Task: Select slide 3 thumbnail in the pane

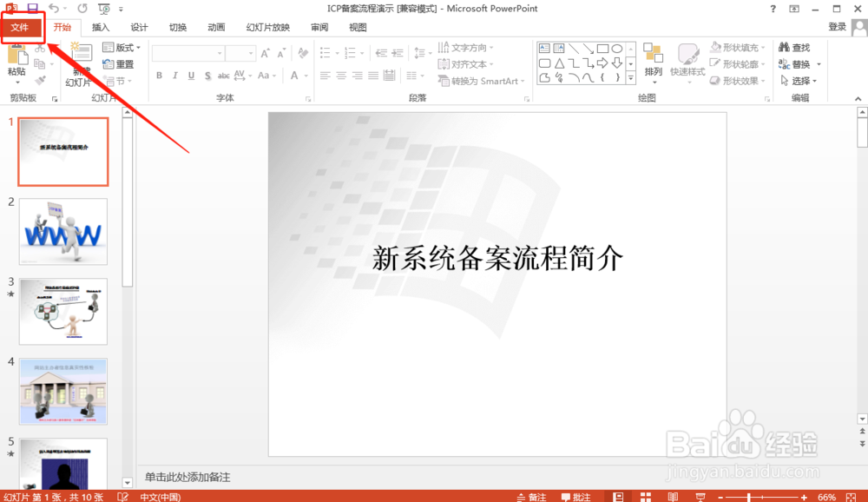Action: tap(62, 311)
